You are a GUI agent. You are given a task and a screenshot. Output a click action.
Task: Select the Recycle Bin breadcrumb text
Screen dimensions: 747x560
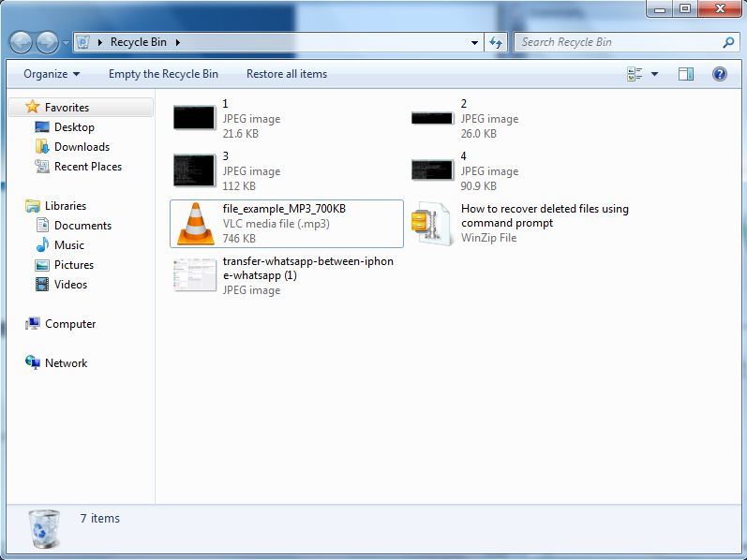point(139,42)
